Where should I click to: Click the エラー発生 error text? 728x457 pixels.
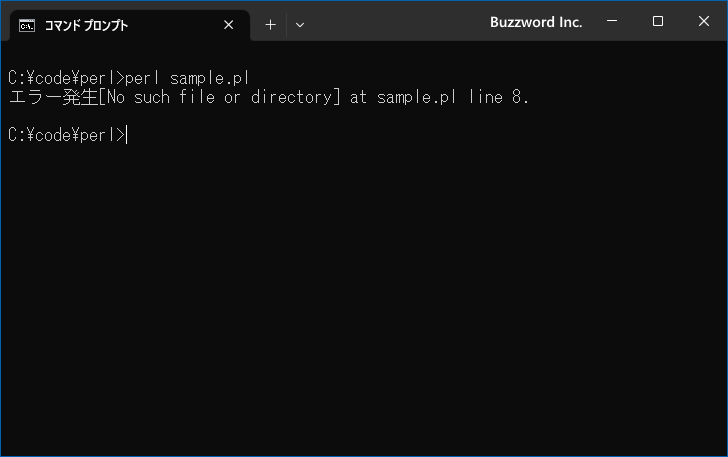pyautogui.click(x=53, y=97)
